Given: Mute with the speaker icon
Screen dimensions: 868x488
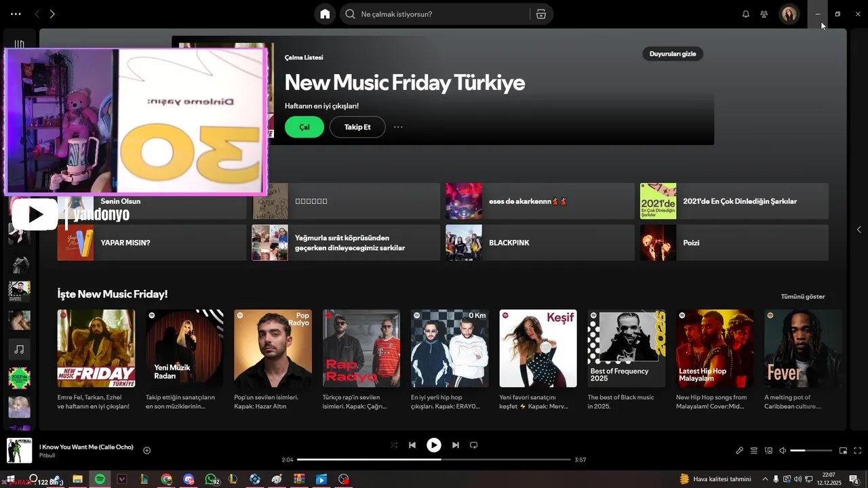Looking at the screenshot, I should (x=783, y=451).
